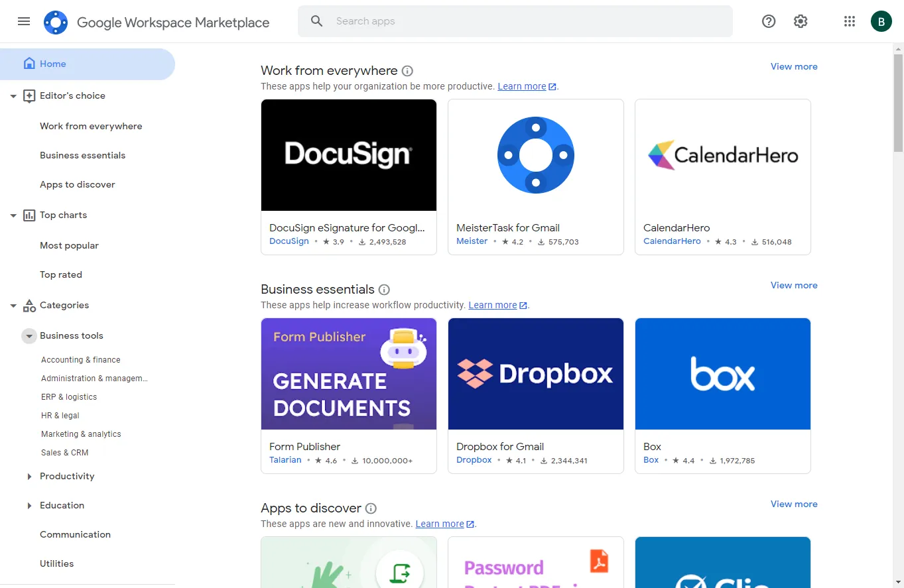904x588 pixels.
Task: Click info icon beside Business essentials heading
Action: click(384, 290)
